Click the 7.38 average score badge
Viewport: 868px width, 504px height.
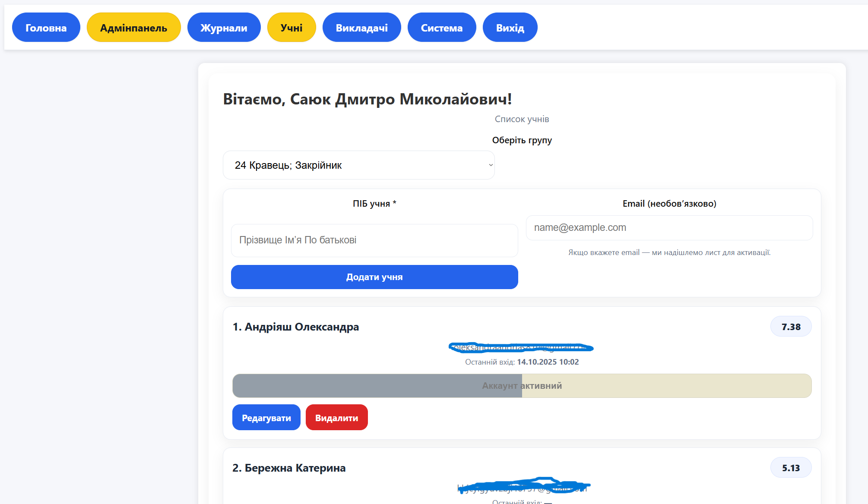click(791, 327)
